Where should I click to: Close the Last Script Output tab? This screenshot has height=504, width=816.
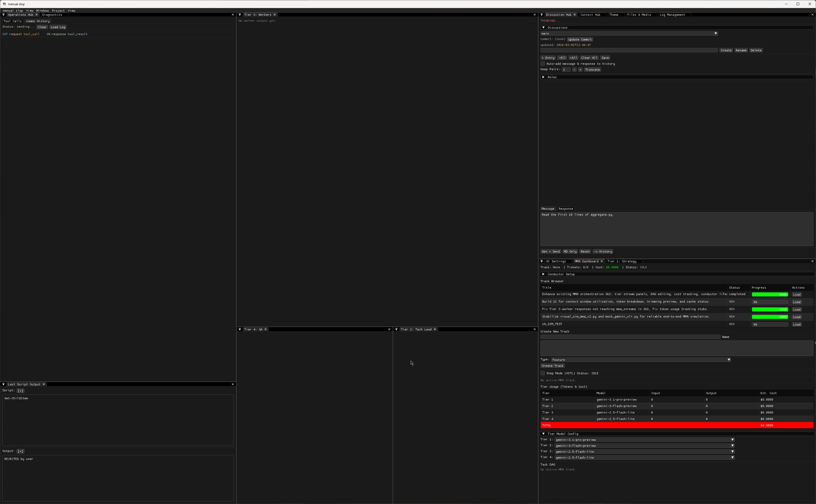point(44,384)
